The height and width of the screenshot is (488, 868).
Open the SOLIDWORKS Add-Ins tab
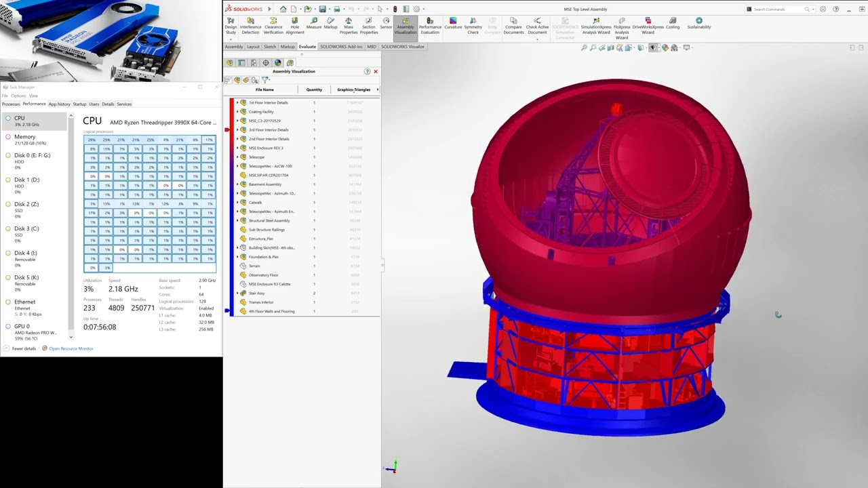coord(341,47)
